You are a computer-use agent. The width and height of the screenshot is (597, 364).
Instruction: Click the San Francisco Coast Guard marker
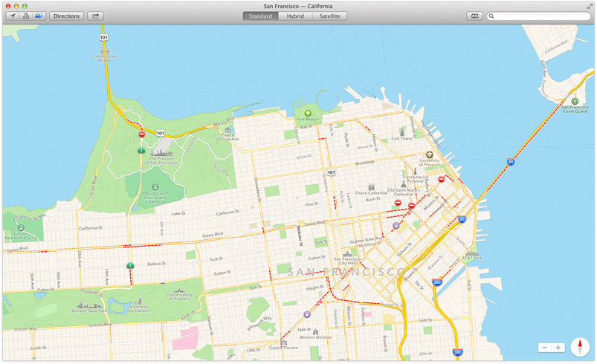[x=574, y=101]
